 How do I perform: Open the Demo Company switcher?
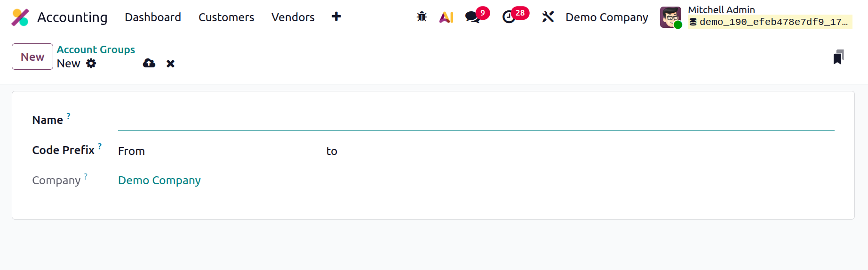606,17
